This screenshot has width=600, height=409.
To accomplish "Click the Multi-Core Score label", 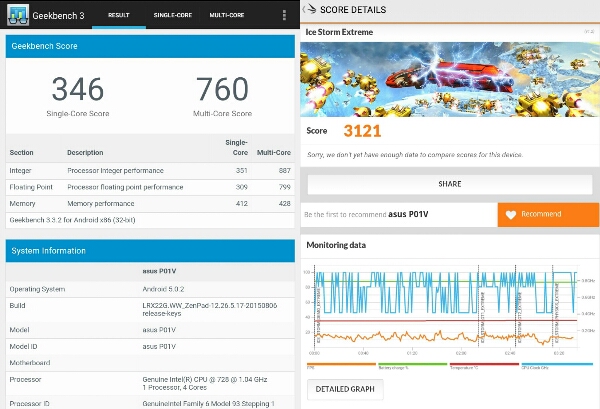I will [222, 114].
